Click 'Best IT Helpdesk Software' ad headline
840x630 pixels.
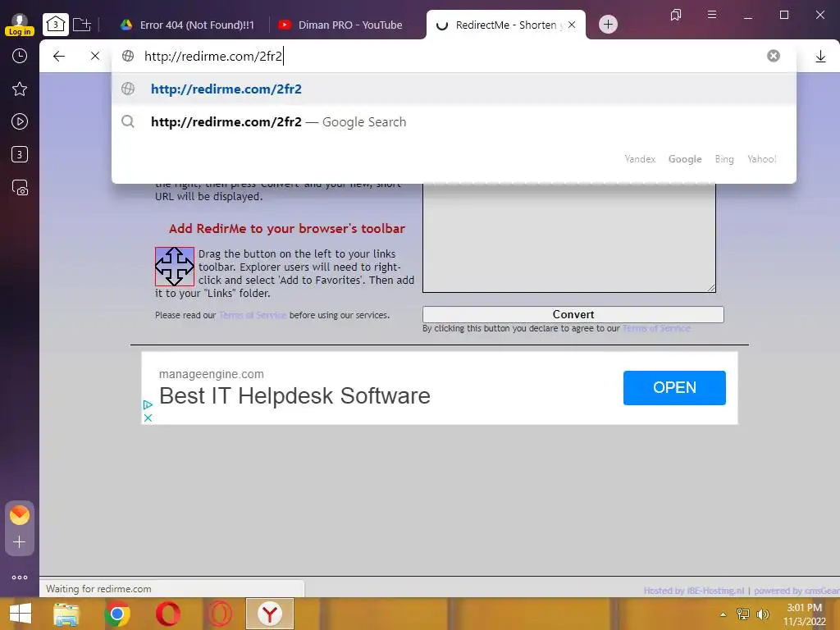click(294, 396)
